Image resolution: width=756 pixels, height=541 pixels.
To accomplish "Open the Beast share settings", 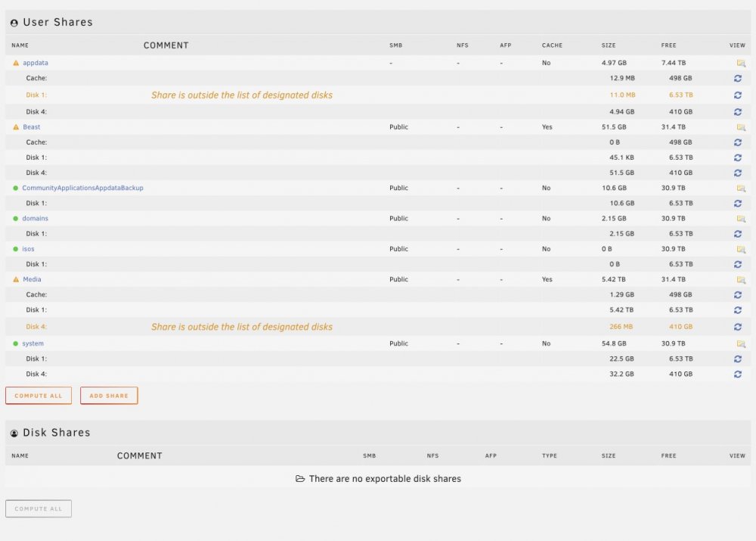I will (31, 127).
